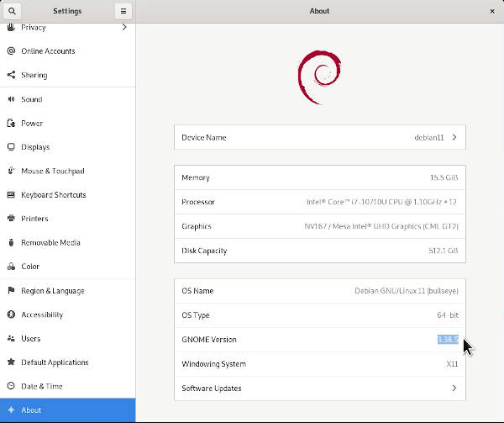Click the Windowing System row label

point(213,364)
